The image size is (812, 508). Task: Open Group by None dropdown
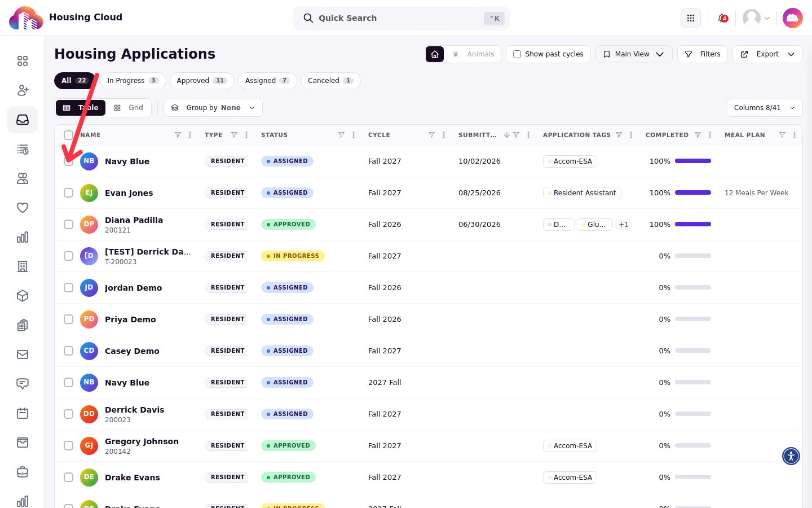tap(213, 108)
